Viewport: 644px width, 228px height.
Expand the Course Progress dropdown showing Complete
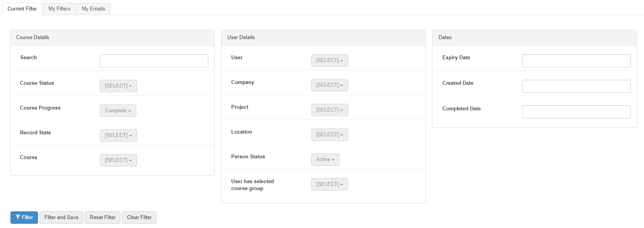pyautogui.click(x=118, y=111)
